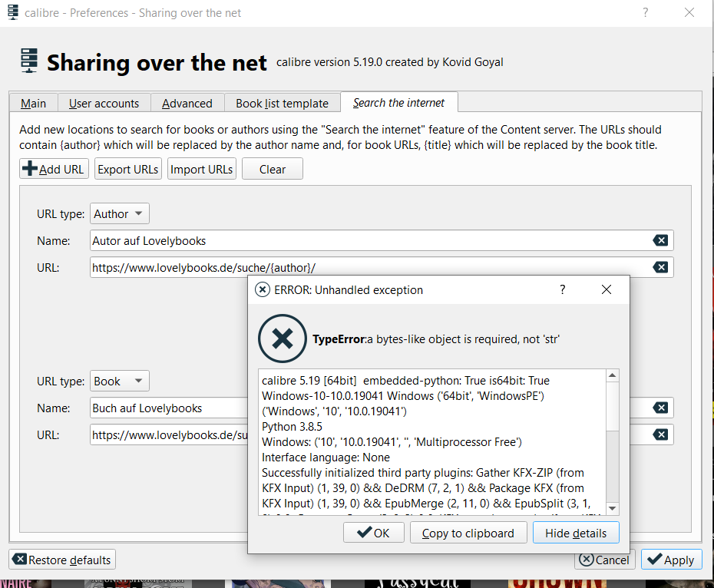Apply the preference changes
The image size is (714, 588).
coord(672,560)
